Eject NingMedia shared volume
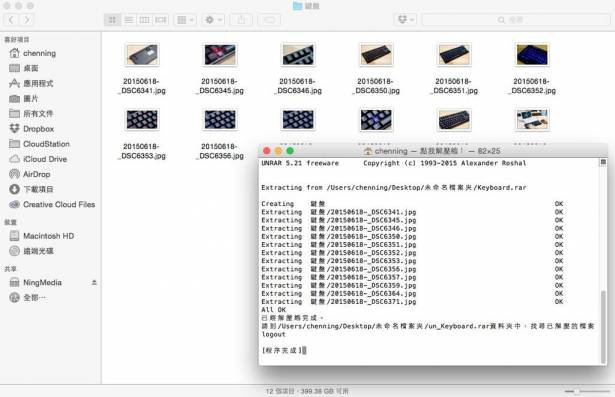Screen dimensions: 615x397 point(94,282)
